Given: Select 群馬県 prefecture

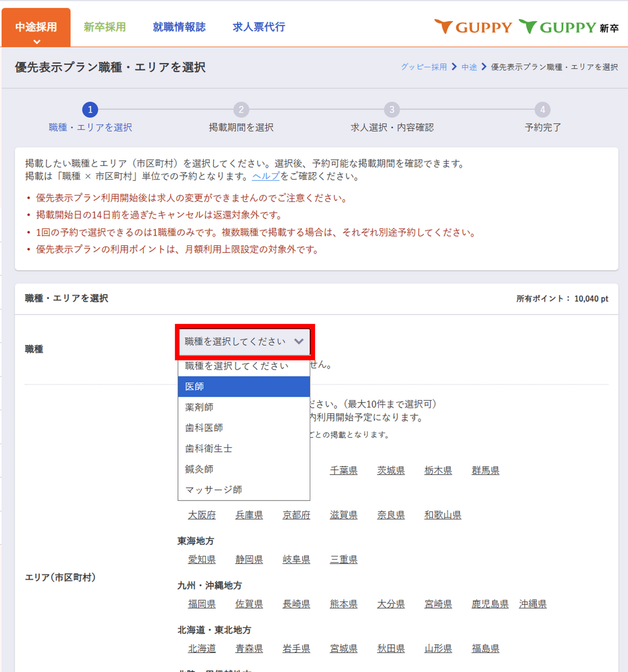Looking at the screenshot, I should (485, 470).
